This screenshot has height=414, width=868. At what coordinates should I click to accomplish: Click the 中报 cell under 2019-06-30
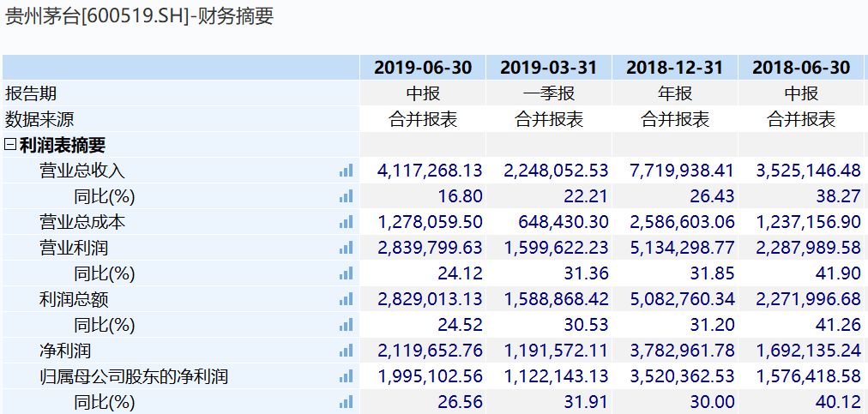(423, 93)
